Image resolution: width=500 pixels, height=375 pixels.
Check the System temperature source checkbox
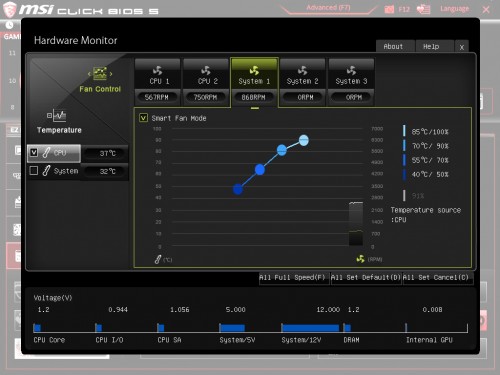point(34,171)
